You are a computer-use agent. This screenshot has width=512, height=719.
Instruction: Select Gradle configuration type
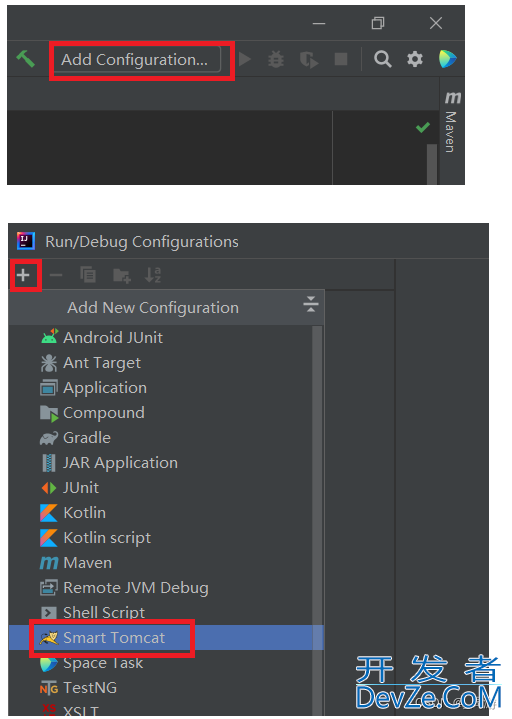[166, 438]
